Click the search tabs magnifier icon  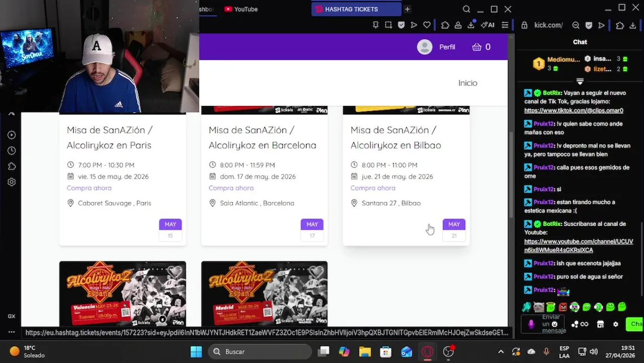coord(466,9)
